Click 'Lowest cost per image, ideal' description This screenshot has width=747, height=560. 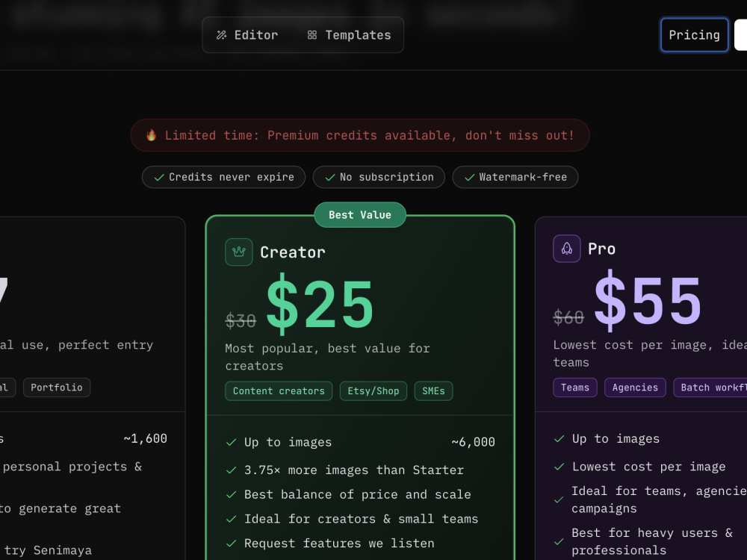coord(650,354)
